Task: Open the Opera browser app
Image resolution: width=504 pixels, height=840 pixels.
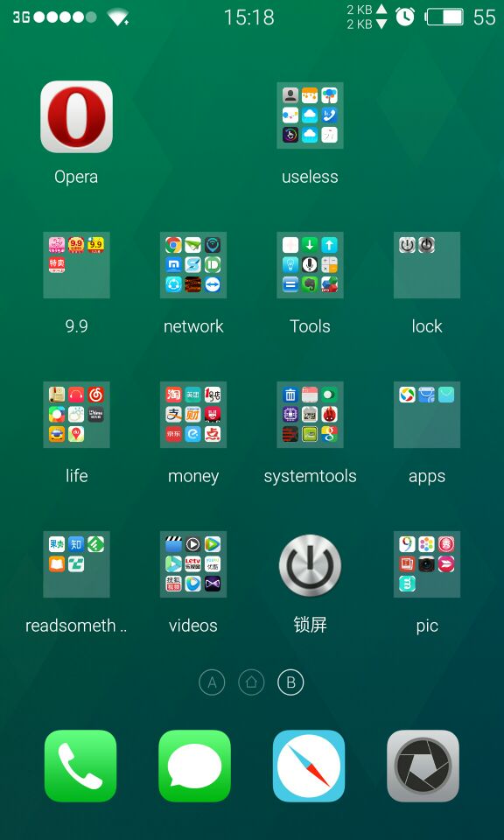Action: (x=76, y=116)
